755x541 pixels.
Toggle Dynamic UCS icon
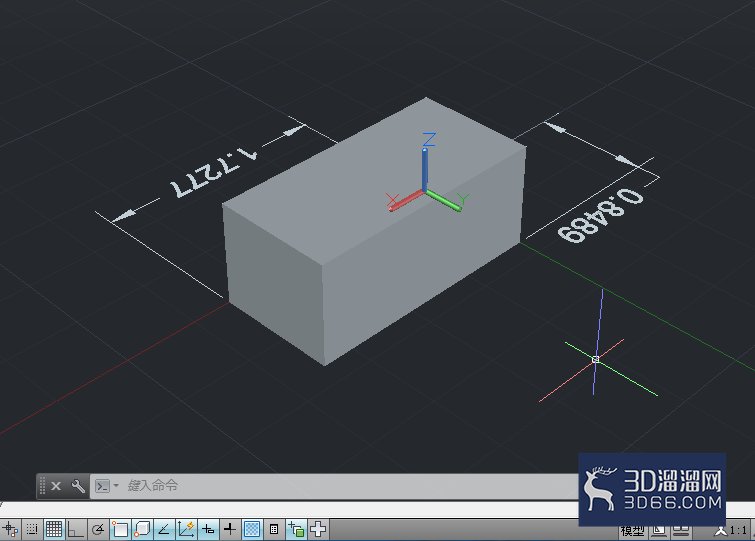pos(186,529)
